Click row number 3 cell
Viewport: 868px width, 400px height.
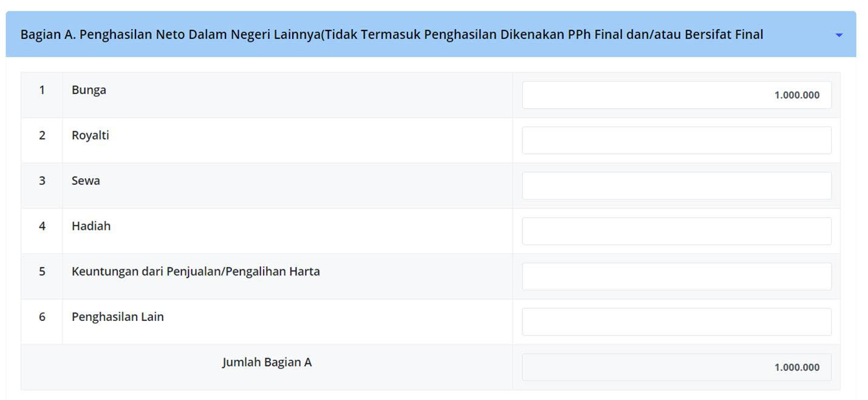(42, 181)
